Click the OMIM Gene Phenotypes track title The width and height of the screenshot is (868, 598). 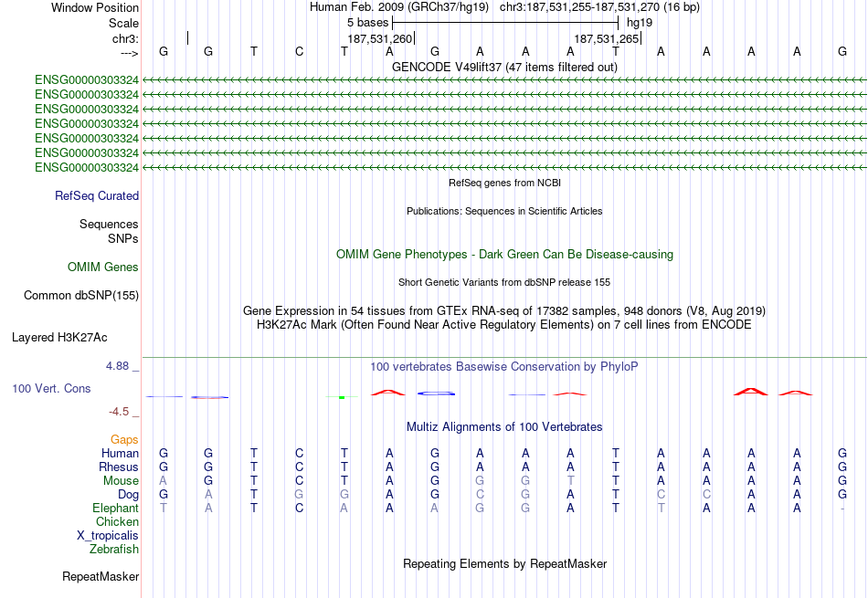coord(504,255)
